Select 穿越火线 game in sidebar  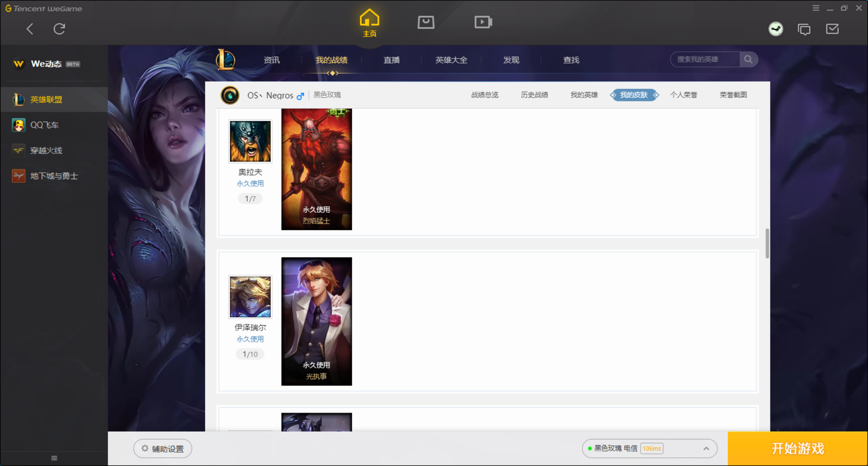tap(54, 150)
